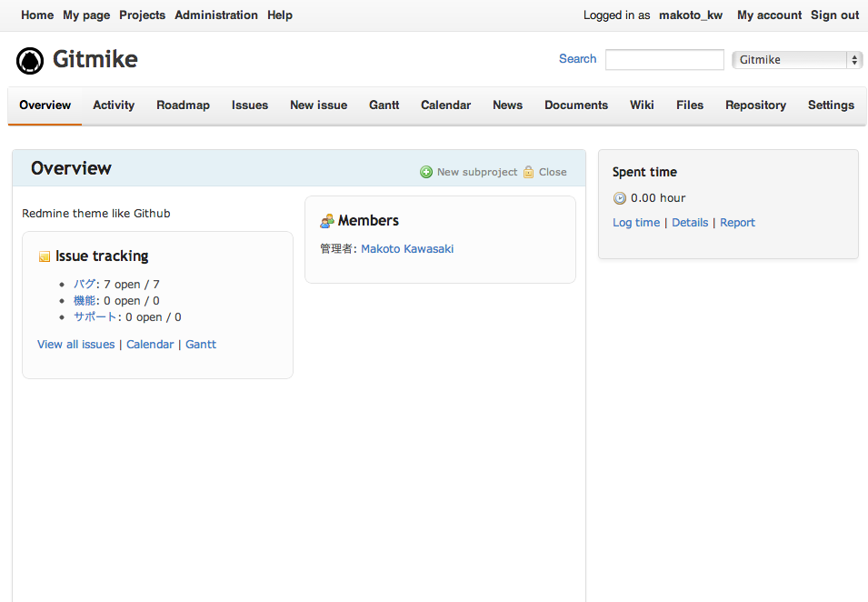
Task: Go to Home in top menu
Action: tap(37, 15)
